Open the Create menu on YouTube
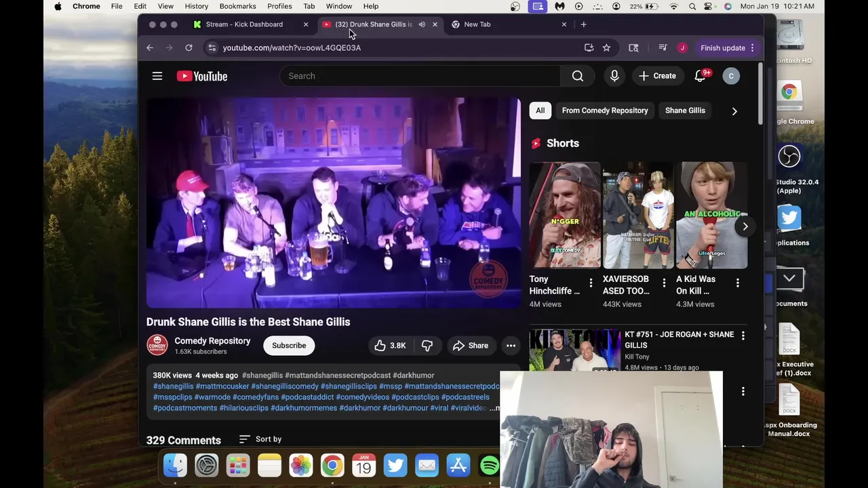The image size is (868, 488). pos(657,76)
